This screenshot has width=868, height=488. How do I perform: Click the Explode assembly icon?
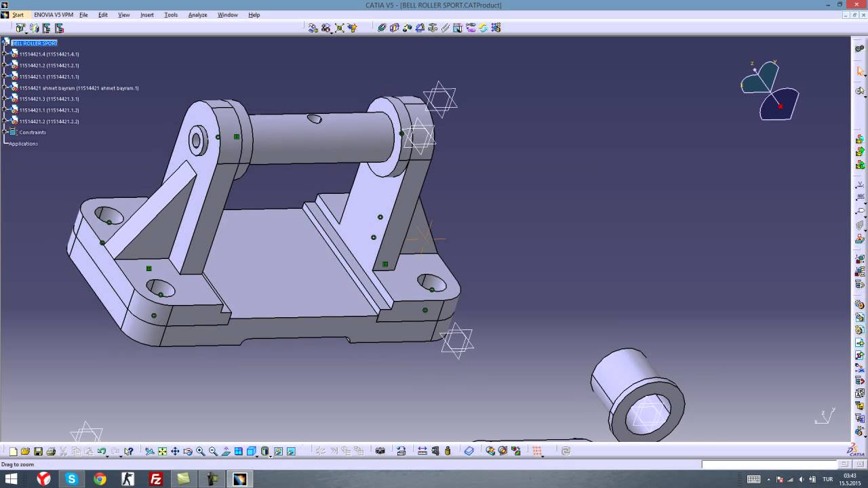click(339, 28)
